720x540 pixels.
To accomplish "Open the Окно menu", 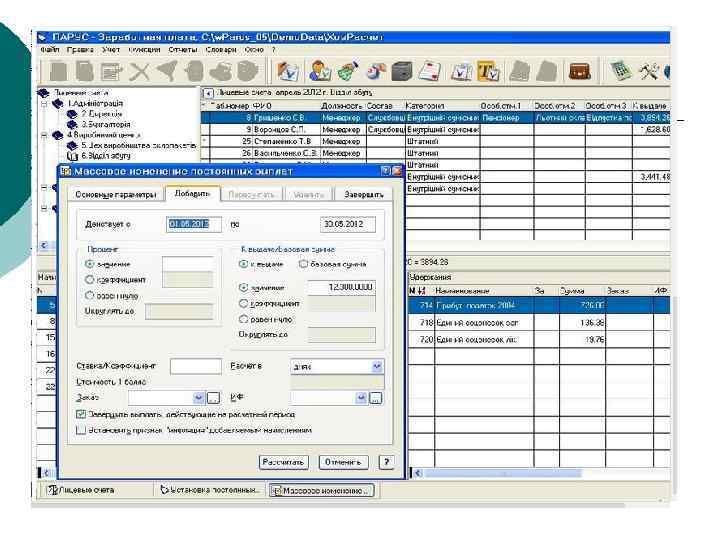I will pyautogui.click(x=254, y=49).
